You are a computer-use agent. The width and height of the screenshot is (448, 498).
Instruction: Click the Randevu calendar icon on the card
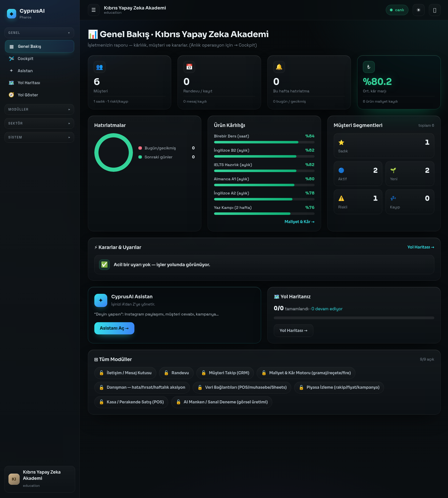(x=189, y=67)
